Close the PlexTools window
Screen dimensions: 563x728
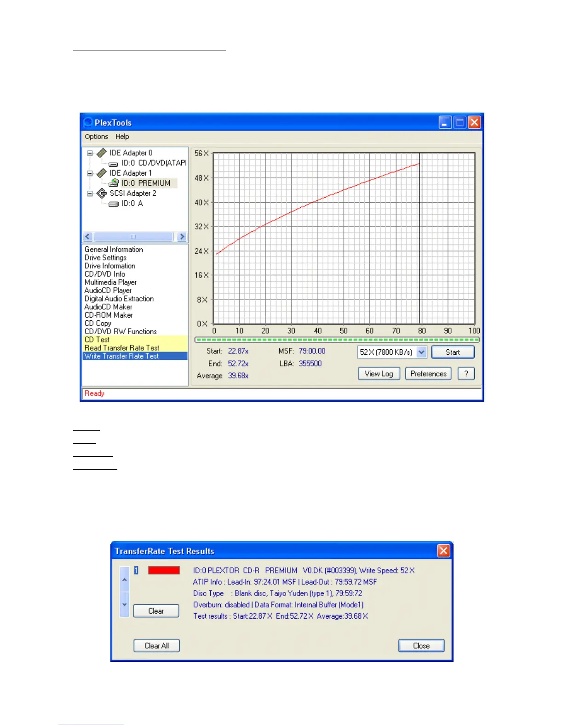click(474, 122)
